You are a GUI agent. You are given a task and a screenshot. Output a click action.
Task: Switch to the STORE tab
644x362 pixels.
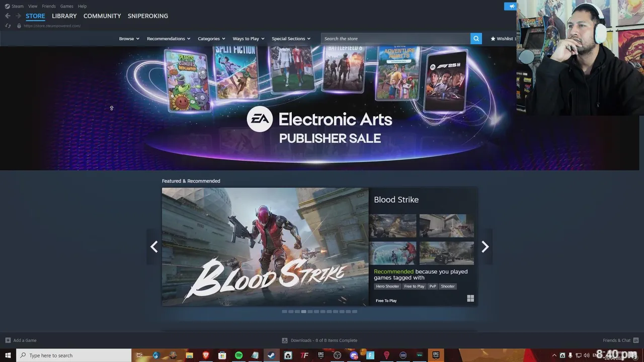click(35, 16)
